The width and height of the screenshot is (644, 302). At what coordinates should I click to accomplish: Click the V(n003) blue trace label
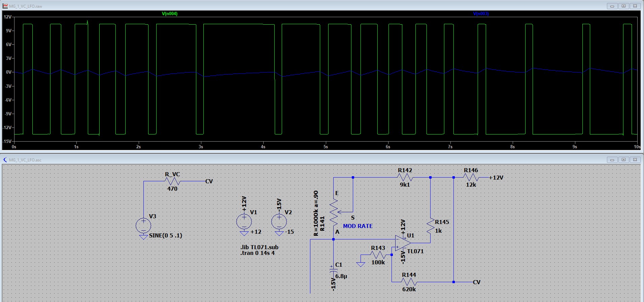(480, 14)
